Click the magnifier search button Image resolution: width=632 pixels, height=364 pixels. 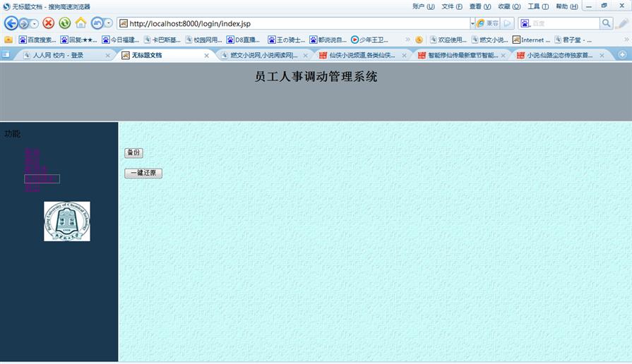click(606, 23)
